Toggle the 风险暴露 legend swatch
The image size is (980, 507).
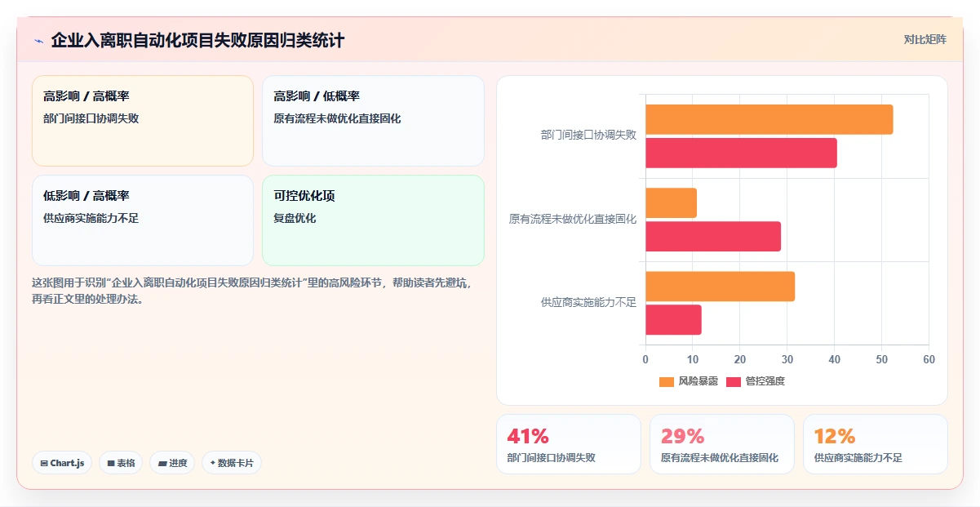tap(667, 381)
